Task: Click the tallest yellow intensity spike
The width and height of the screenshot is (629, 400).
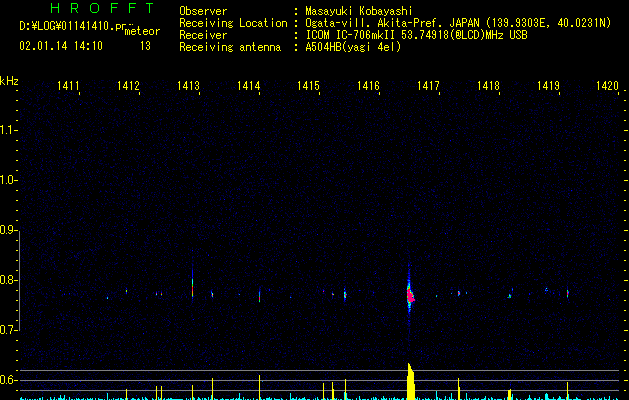Action: 410,382
